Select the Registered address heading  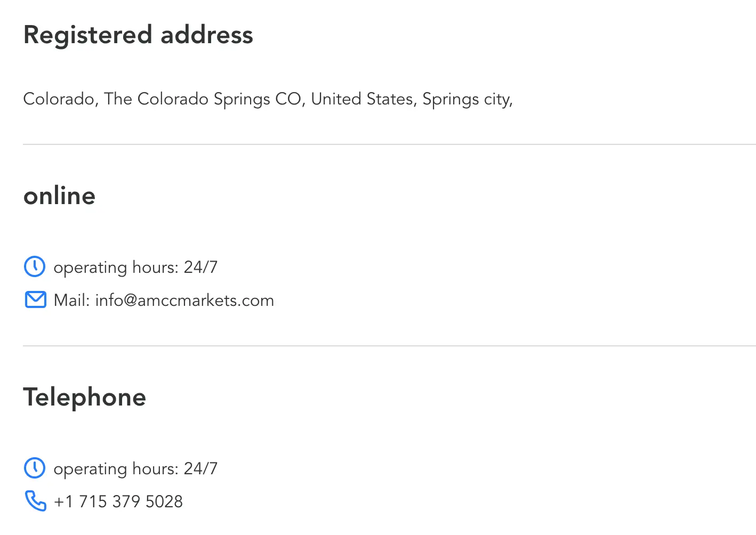point(138,36)
